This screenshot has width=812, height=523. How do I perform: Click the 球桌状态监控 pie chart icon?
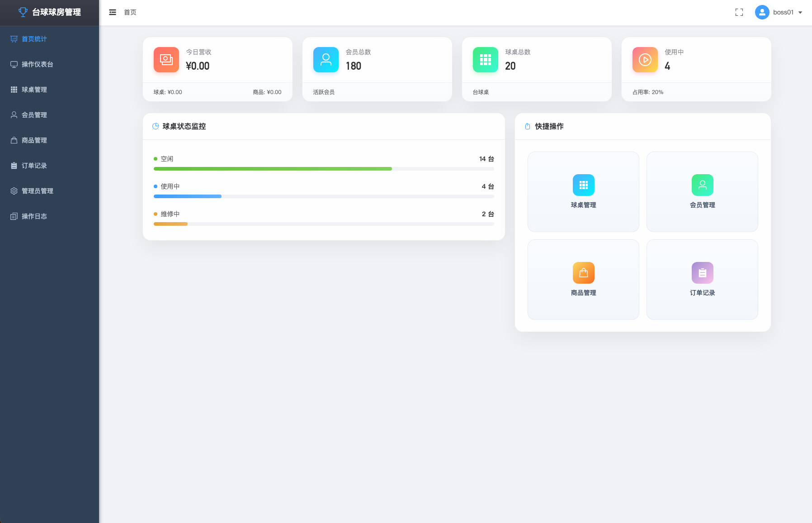click(156, 126)
